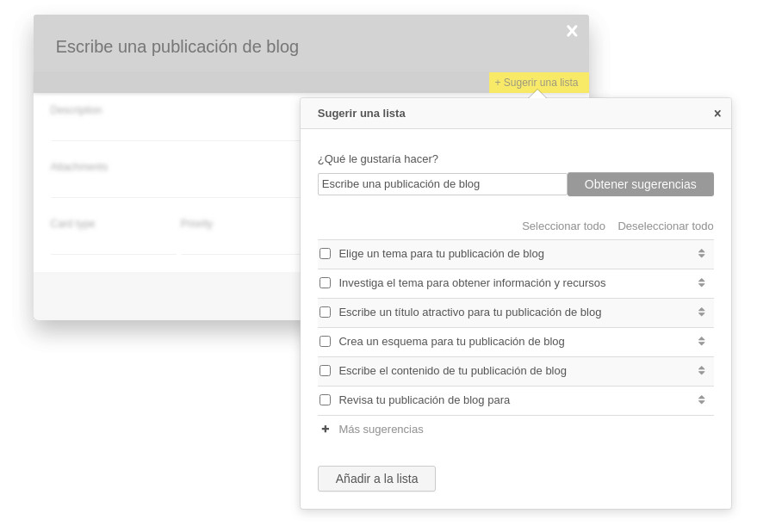Viewport: 757px width, 532px height.
Task: Click the reorder icon beside "Revisa tu publicación de blog"
Action: coord(701,399)
